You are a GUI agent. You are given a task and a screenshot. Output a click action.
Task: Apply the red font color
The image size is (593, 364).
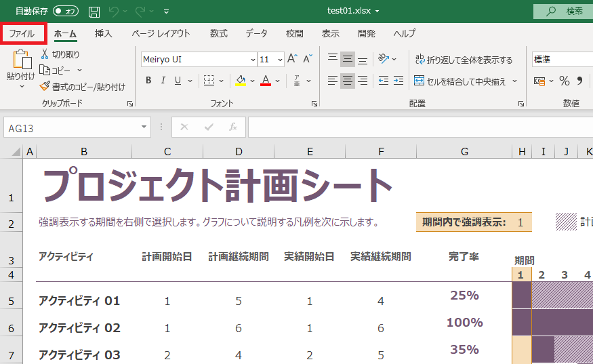coord(266,80)
